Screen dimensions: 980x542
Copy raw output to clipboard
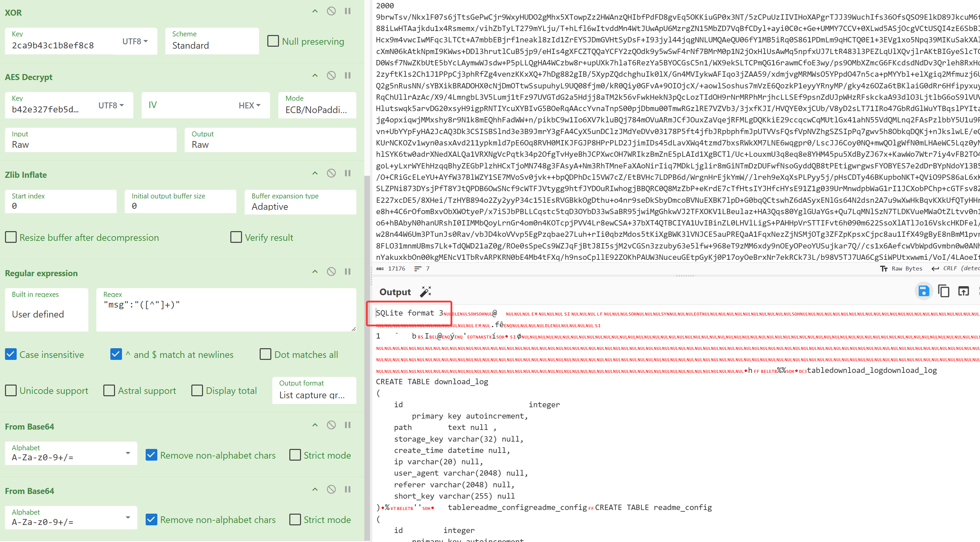click(x=943, y=291)
